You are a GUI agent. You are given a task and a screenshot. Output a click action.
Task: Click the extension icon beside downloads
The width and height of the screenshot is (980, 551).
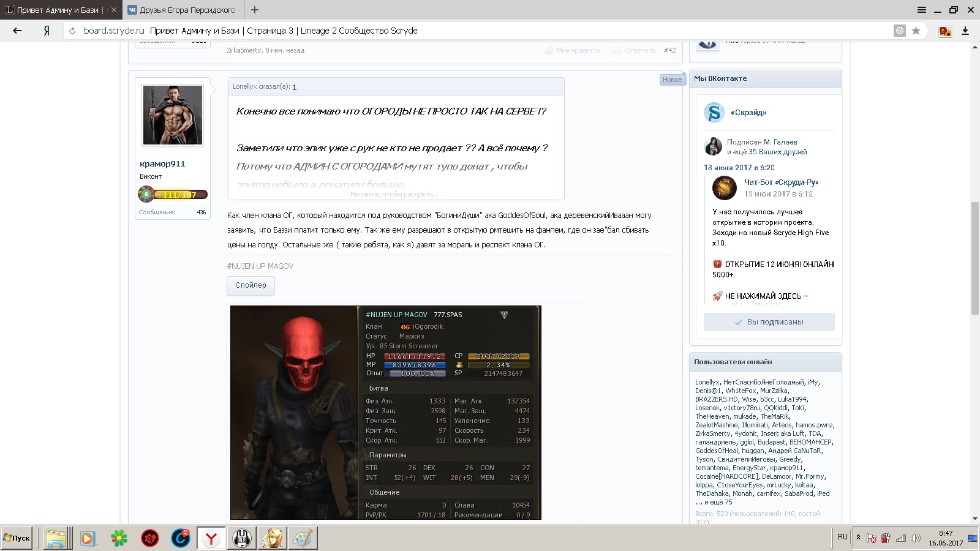(945, 31)
